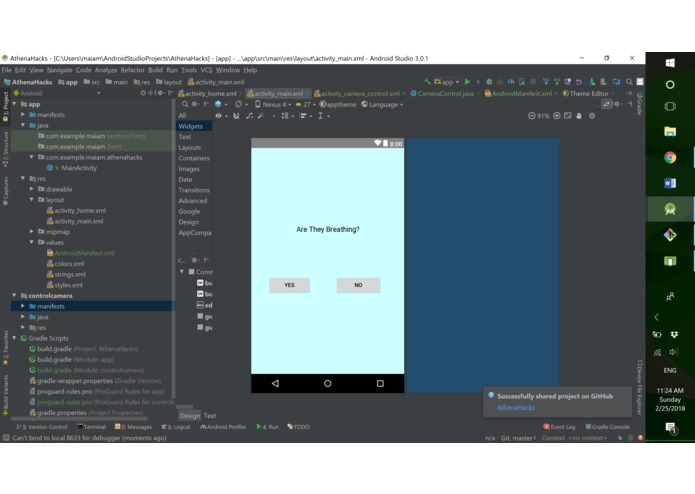Viewport: 695px width, 494px height.
Task: Open the Build menu
Action: tap(155, 70)
